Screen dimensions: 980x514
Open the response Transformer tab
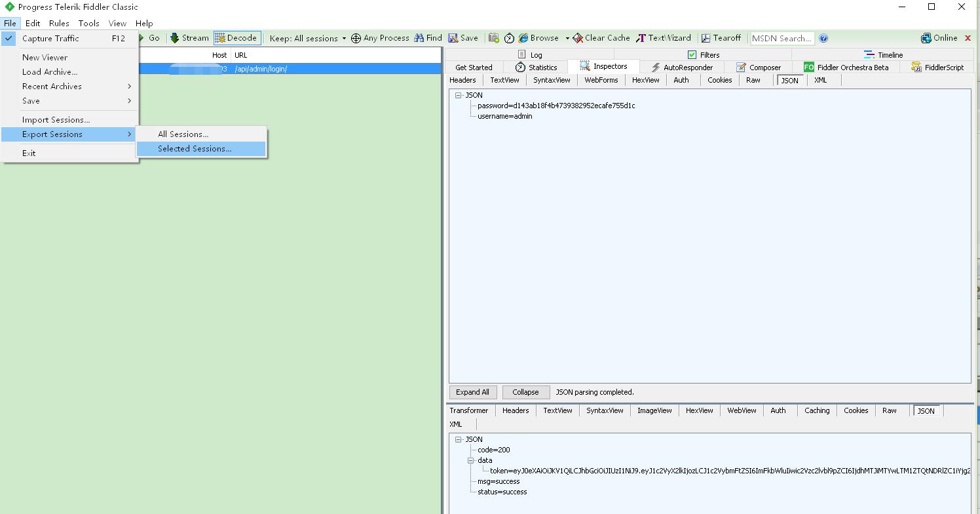click(468, 410)
